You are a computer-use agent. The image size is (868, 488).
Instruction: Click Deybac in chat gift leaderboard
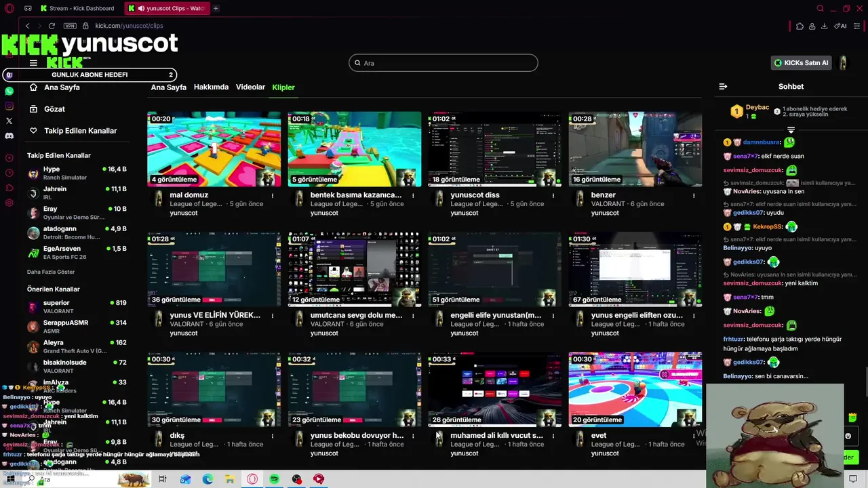pyautogui.click(x=757, y=107)
